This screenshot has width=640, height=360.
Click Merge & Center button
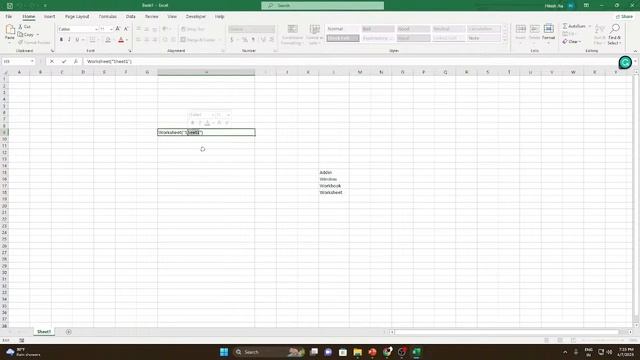tap(198, 40)
